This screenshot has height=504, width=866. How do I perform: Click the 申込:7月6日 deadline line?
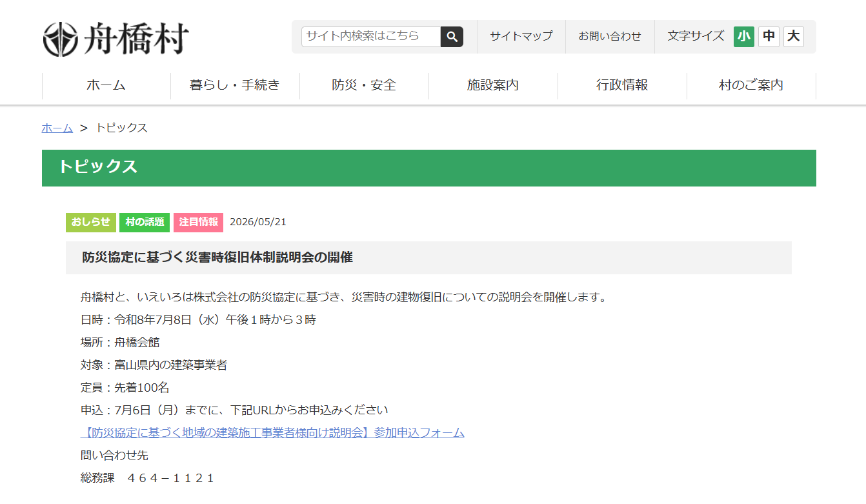click(235, 410)
